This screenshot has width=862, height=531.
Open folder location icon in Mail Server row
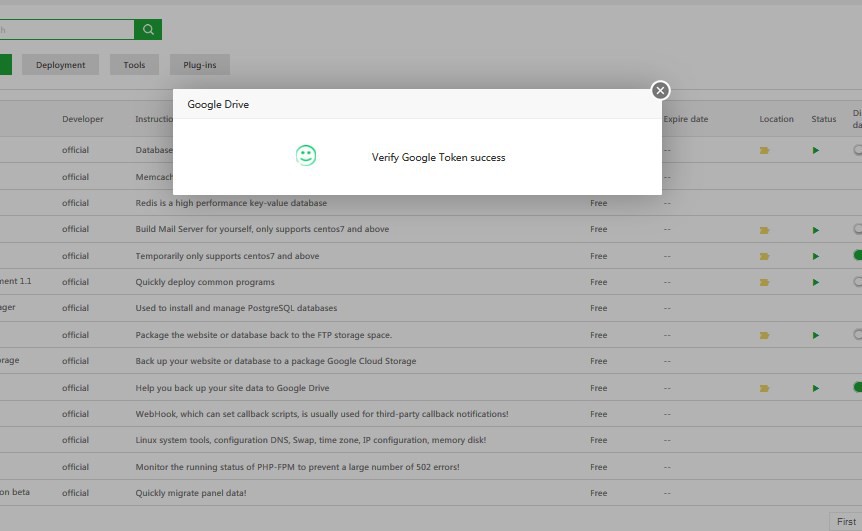(x=765, y=230)
